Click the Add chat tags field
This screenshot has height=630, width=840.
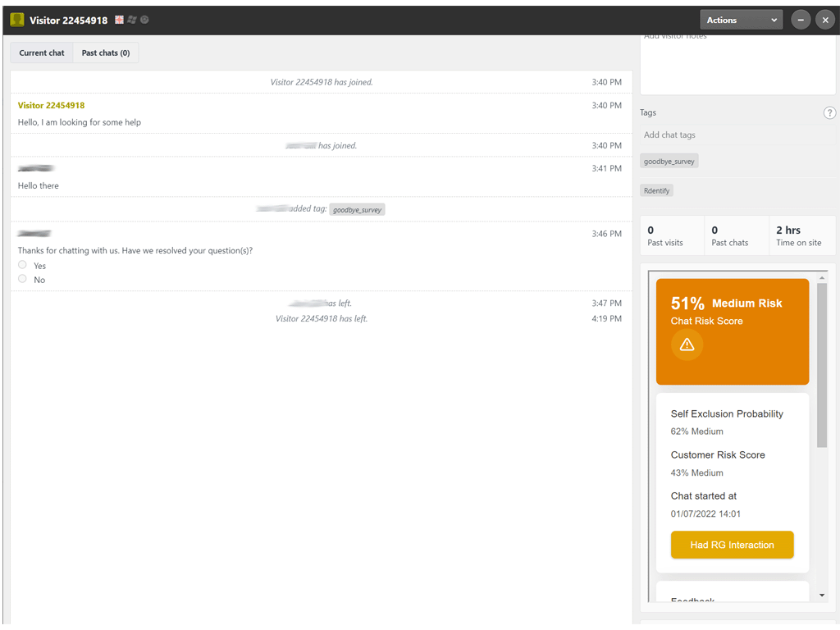point(722,135)
